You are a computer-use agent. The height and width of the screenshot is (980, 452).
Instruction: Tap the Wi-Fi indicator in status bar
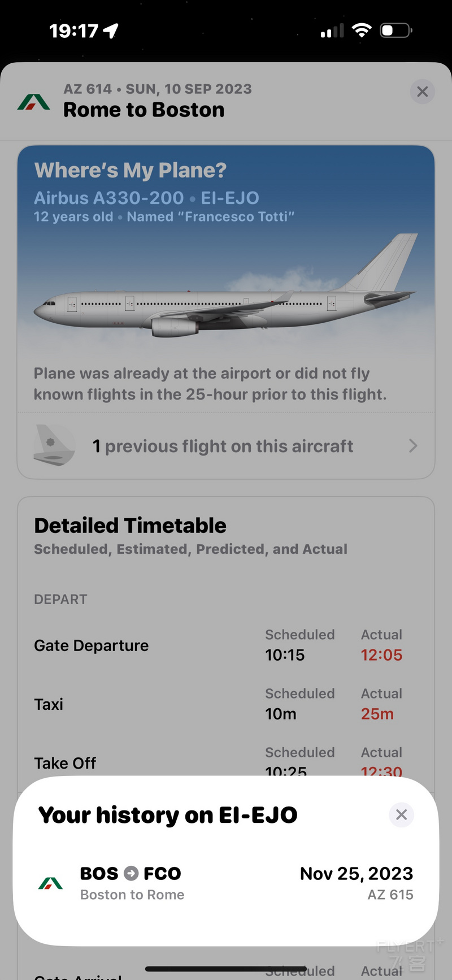pos(362,30)
